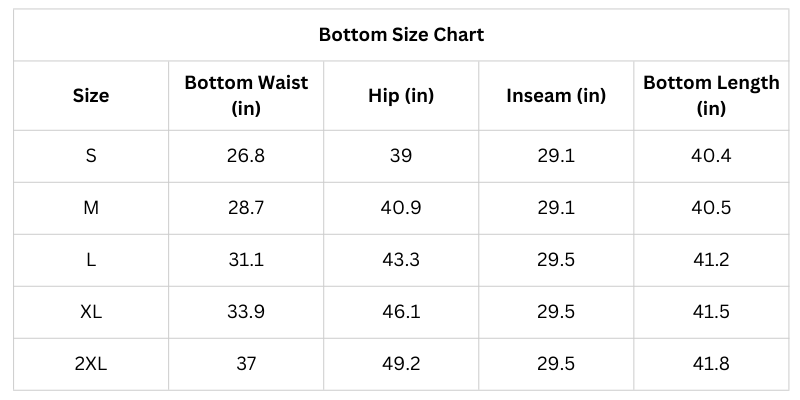Select bottom length 41.8 for 2XL
This screenshot has width=800, height=400.
711,364
